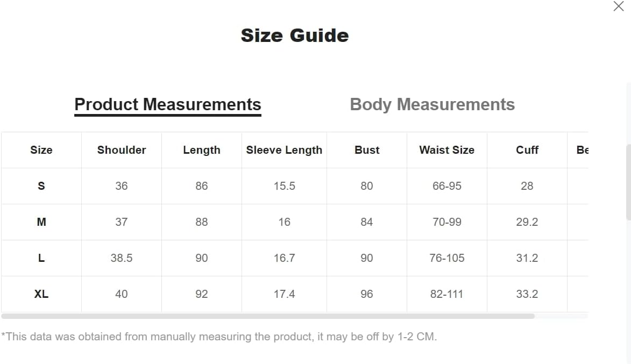This screenshot has width=631, height=364.
Task: Click the Bust column header
Action: 367,150
